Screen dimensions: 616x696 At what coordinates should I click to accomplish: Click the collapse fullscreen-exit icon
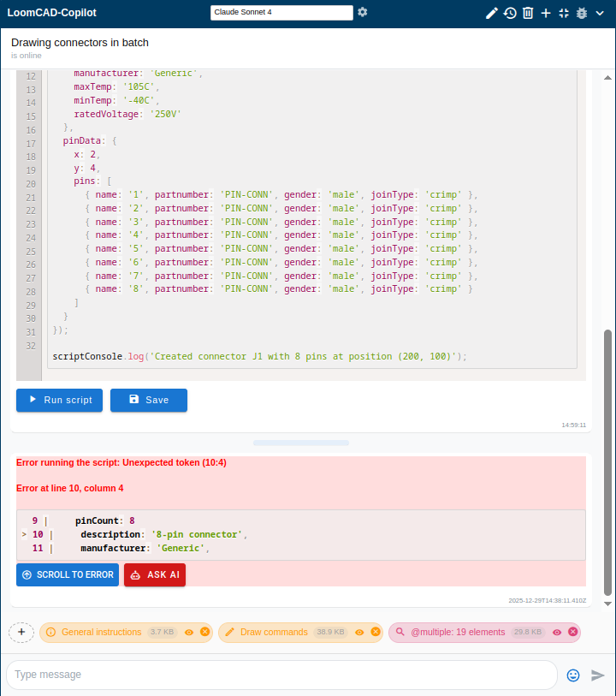[564, 13]
